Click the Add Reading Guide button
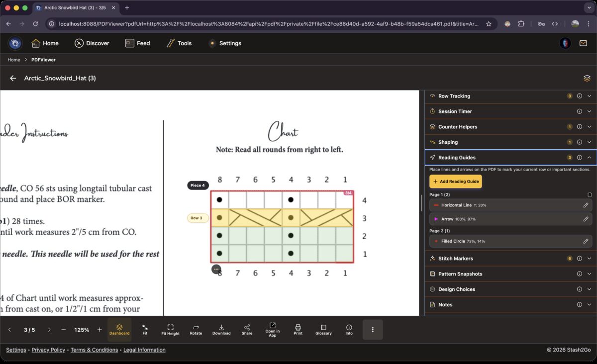The height and width of the screenshot is (364, 597). [456, 182]
